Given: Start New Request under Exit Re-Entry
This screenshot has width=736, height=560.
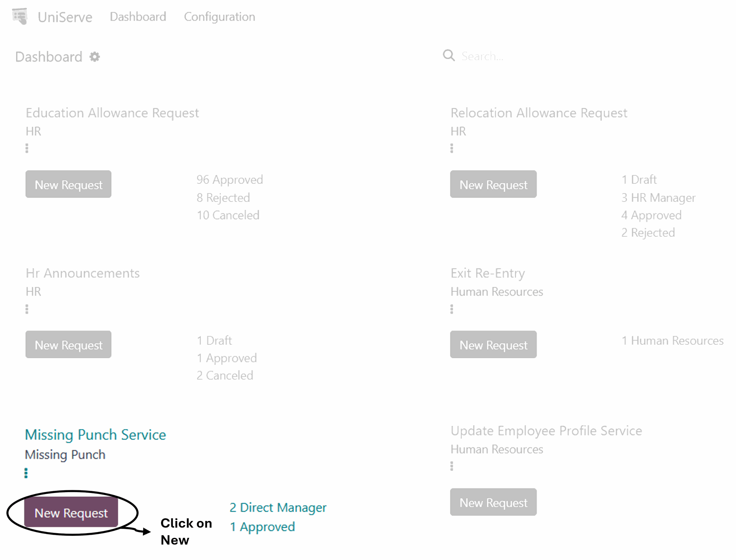Looking at the screenshot, I should coord(493,345).
